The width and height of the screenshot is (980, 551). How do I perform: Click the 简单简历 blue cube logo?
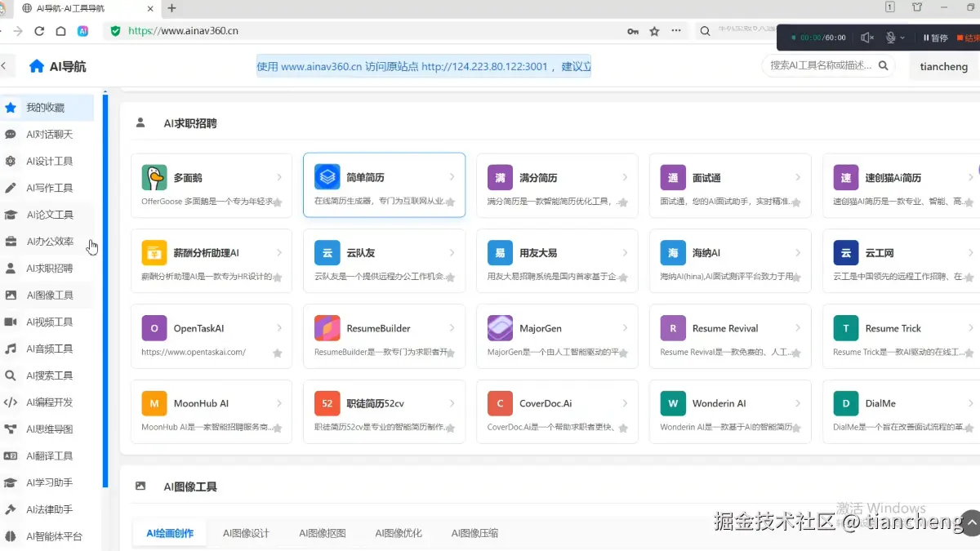[x=327, y=177]
